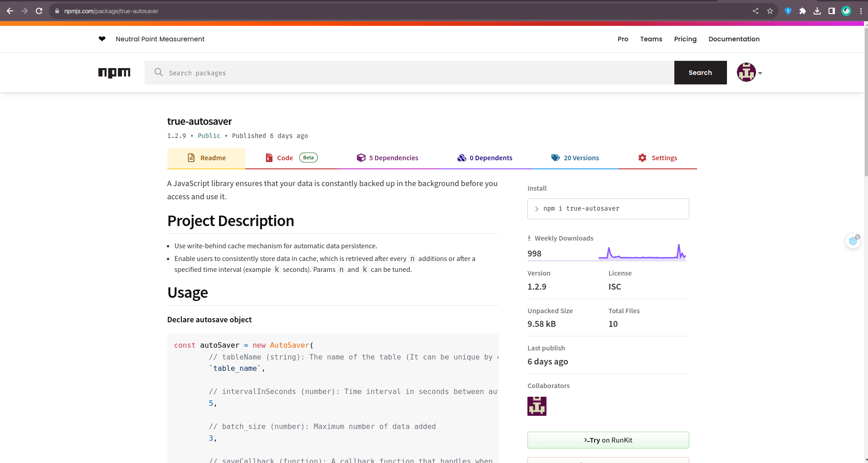Bookmark this page with the star icon

tap(770, 11)
